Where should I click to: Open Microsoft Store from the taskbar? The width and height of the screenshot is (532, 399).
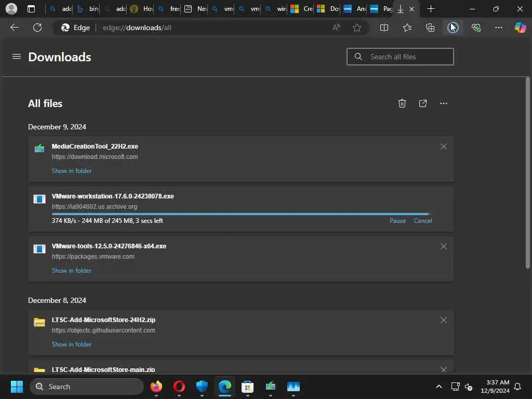coord(248,387)
